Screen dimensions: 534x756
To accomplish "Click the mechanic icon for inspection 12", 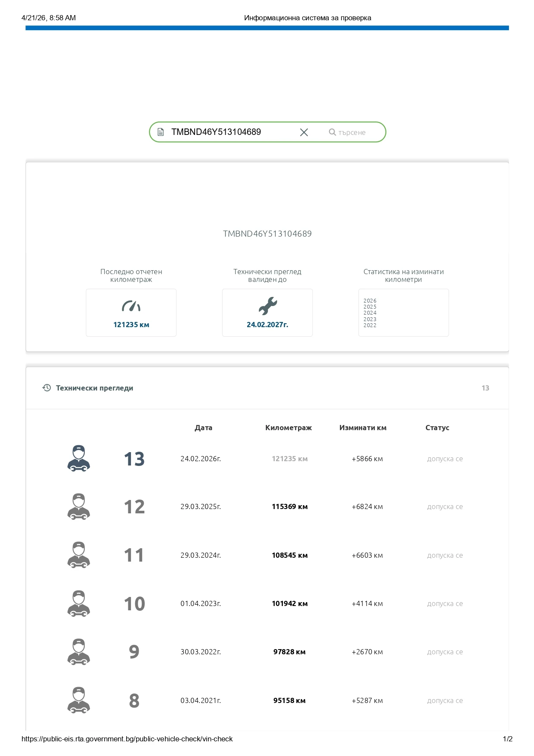I will pyautogui.click(x=79, y=507).
